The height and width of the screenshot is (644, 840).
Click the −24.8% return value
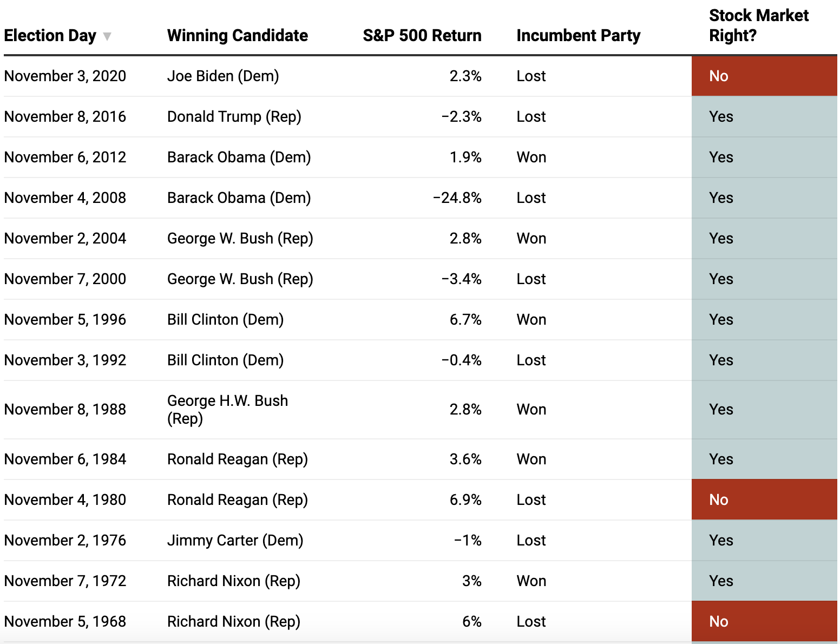pos(457,198)
